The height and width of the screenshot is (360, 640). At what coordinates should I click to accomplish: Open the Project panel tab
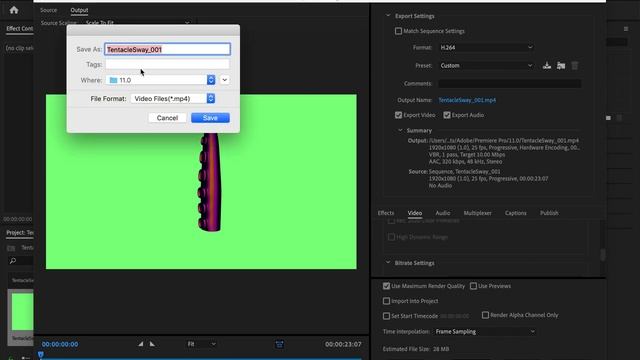coord(20,233)
